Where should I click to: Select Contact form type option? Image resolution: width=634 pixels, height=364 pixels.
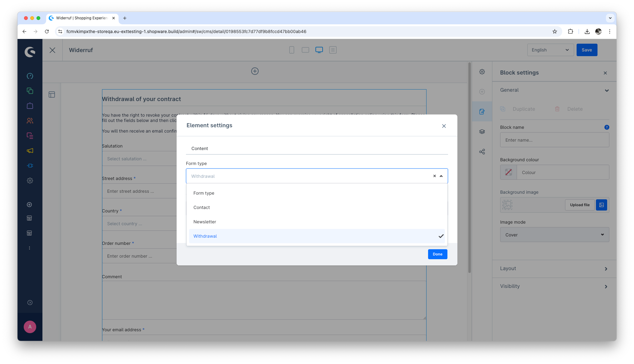(202, 207)
